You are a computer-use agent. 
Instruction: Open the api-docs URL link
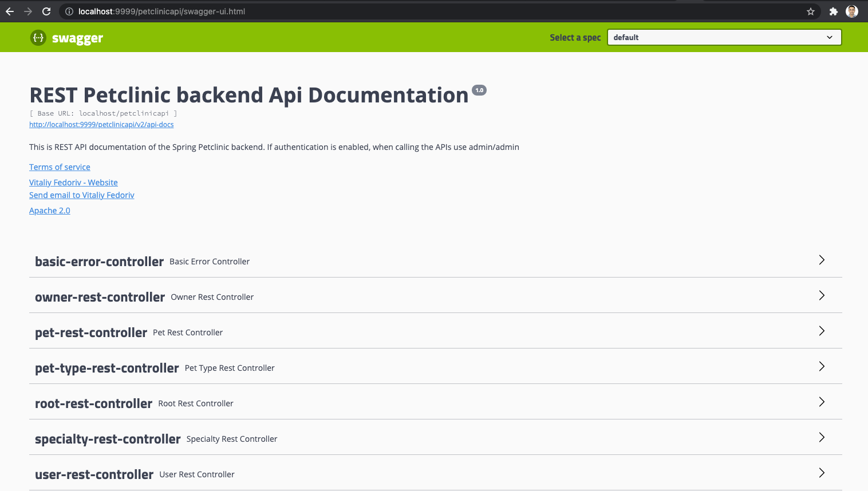point(101,125)
